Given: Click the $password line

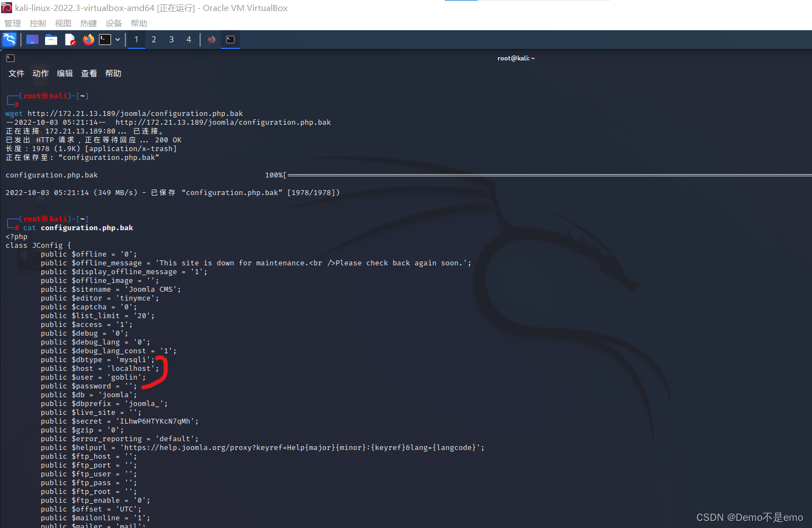Looking at the screenshot, I should (x=89, y=386).
